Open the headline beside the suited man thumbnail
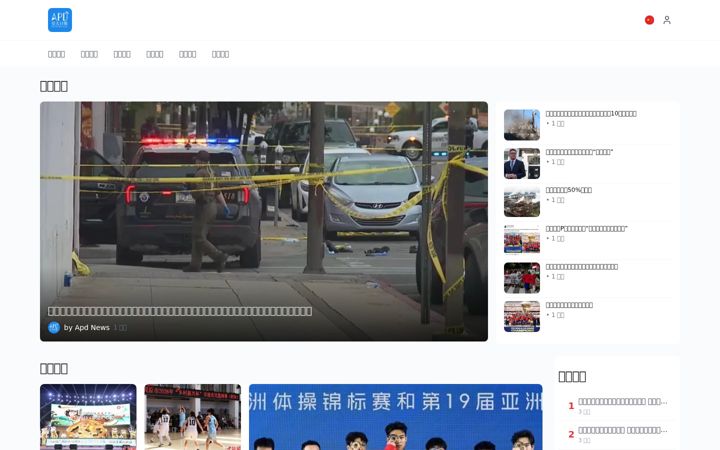Screen dimensions: 720x450 pyautogui.click(x=579, y=152)
